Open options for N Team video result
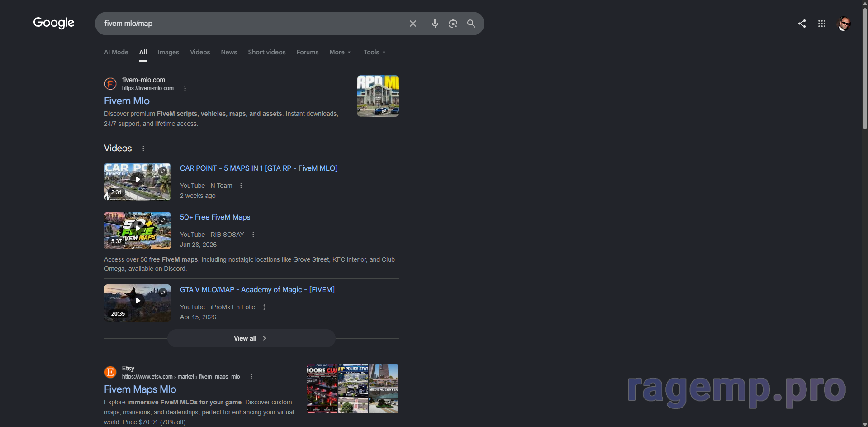Screen dimensions: 868x427 [241, 186]
